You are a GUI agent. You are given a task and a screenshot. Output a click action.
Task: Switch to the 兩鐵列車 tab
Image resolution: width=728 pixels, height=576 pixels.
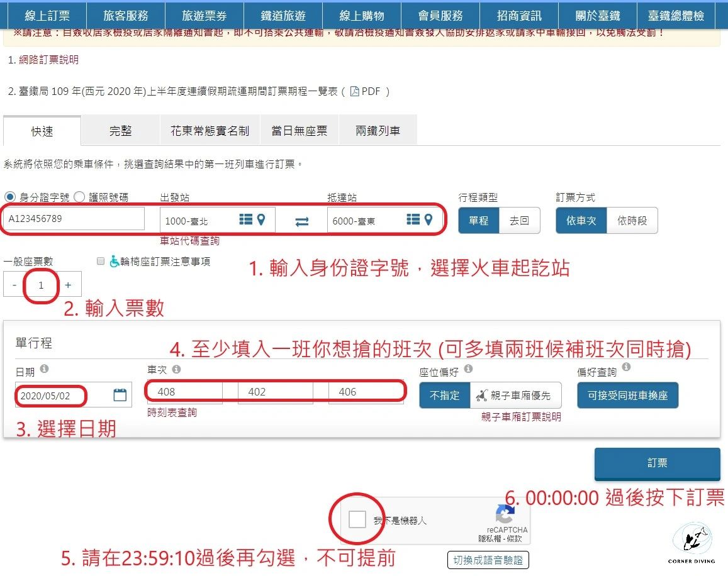coord(378,131)
